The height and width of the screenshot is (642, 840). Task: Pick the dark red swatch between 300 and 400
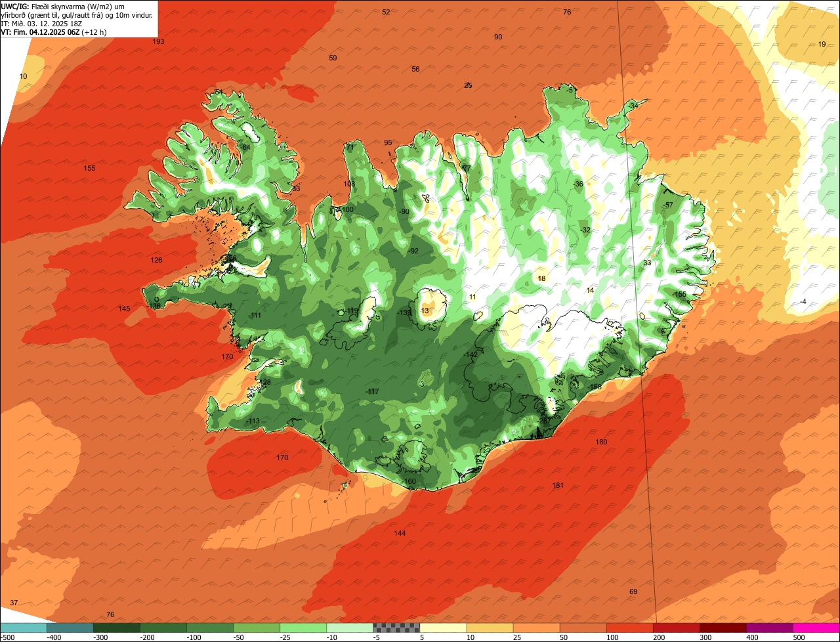(722, 628)
